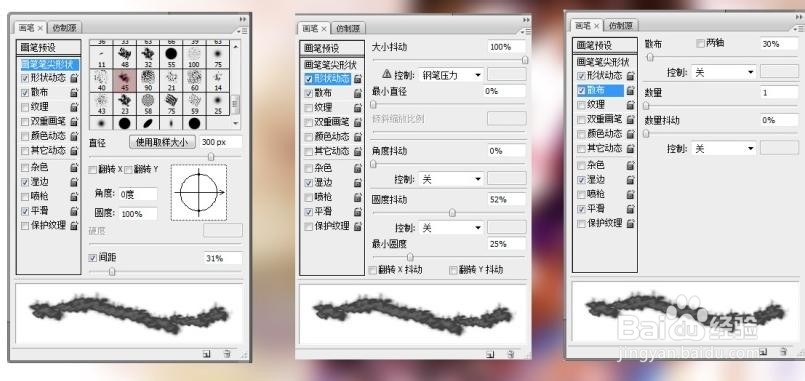
Task: Click the lock beside 纹理 in Brush Tip Shape panel
Action: point(74,107)
